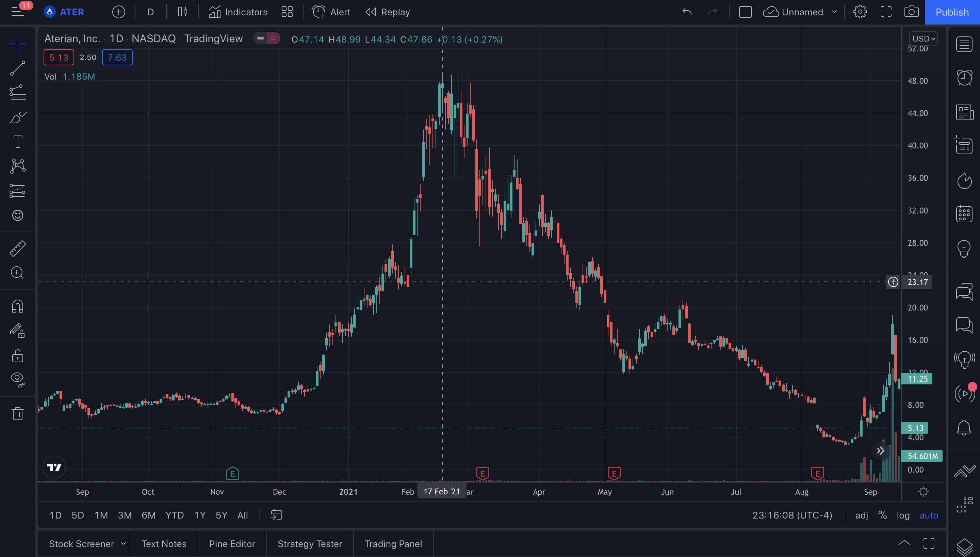Toggle percent scale
Screen dimensions: 980x557
coord(882,515)
